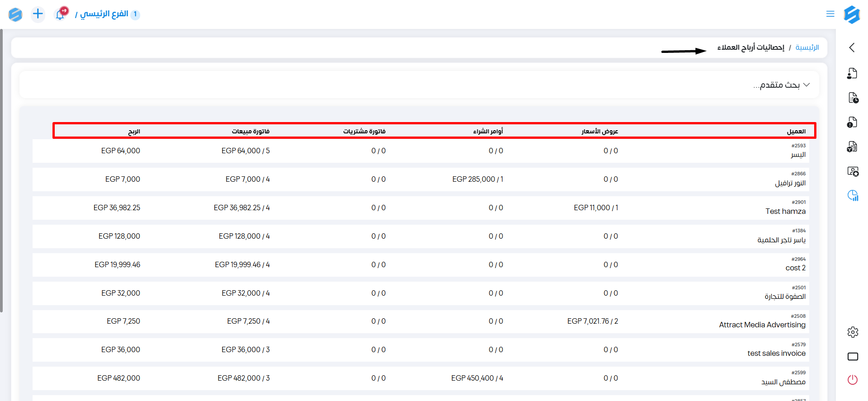Open the document with person sidebar icon

click(x=852, y=73)
